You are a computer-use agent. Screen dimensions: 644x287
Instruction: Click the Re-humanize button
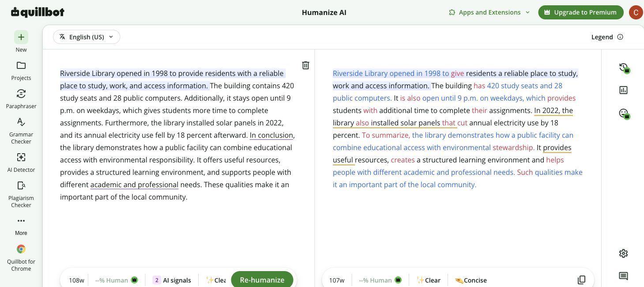point(262,279)
